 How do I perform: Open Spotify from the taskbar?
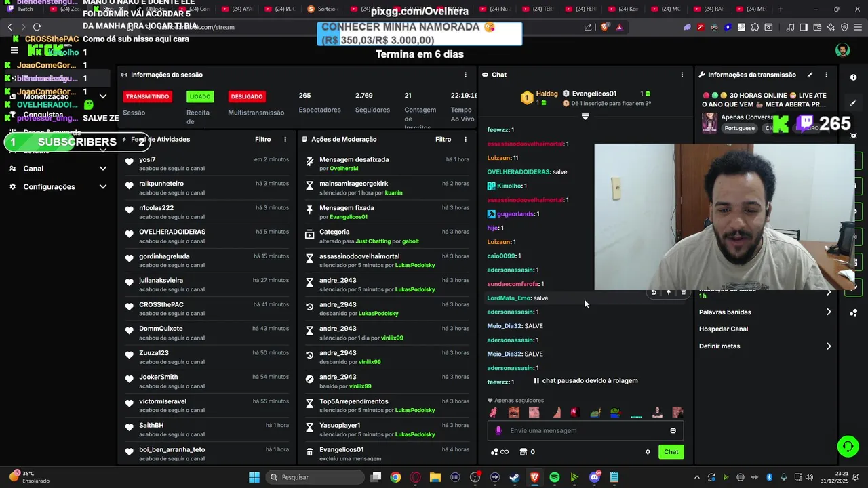click(555, 477)
